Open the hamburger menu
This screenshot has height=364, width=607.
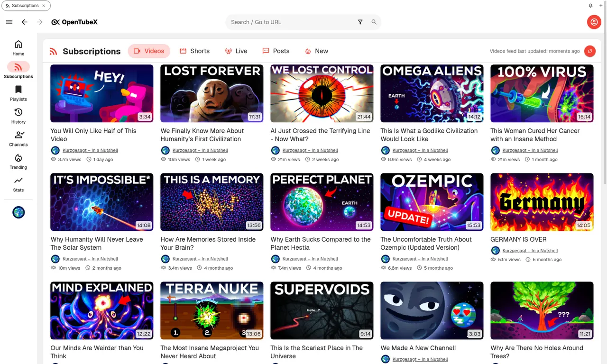tap(9, 22)
